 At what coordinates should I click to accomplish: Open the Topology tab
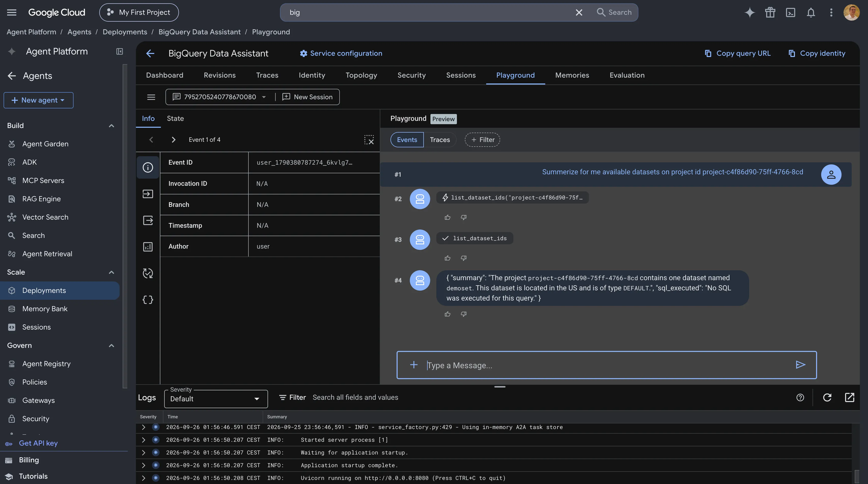pyautogui.click(x=361, y=75)
